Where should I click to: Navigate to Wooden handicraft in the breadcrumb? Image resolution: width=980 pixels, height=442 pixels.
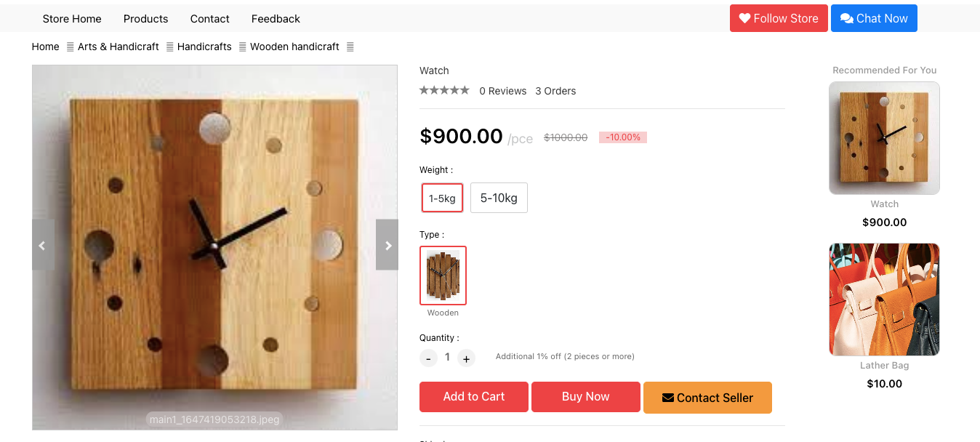click(294, 46)
